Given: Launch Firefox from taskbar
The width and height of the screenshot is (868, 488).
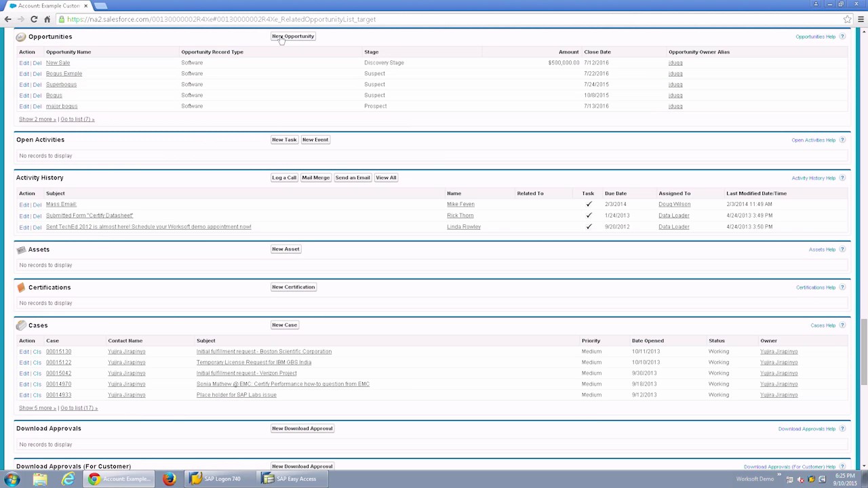Looking at the screenshot, I should coord(169,479).
